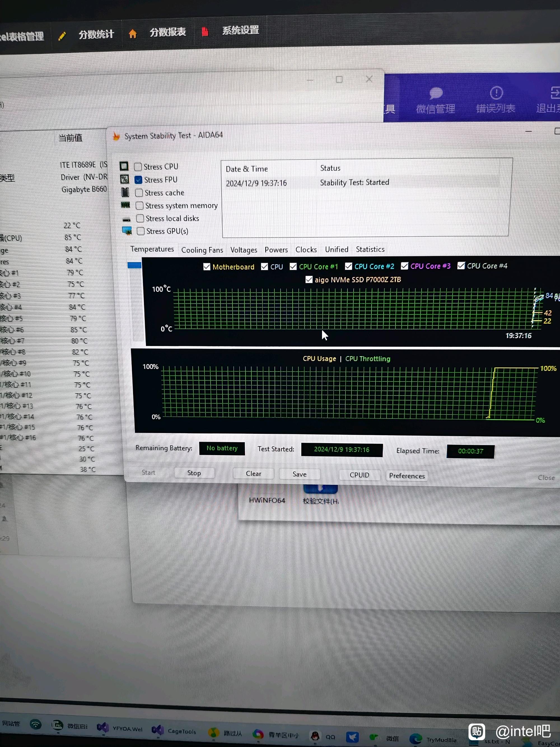Toggle the CPU Core #4 graph checkbox
Screen dimensions: 560x747
click(x=461, y=266)
